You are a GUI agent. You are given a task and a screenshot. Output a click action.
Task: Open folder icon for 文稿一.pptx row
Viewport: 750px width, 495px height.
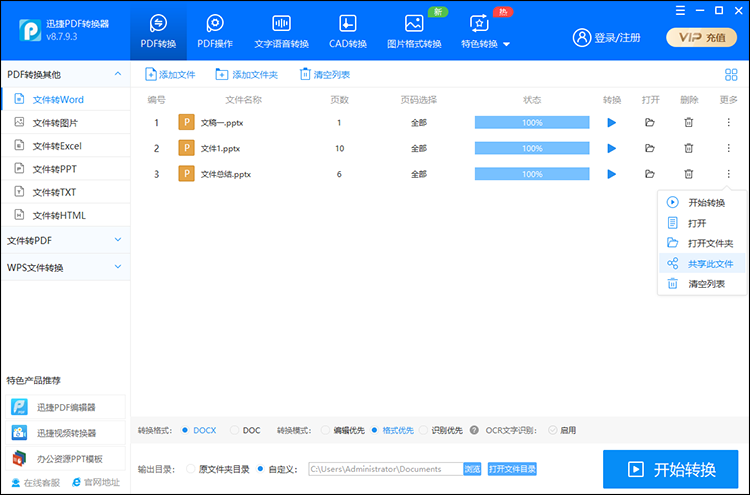click(x=650, y=123)
